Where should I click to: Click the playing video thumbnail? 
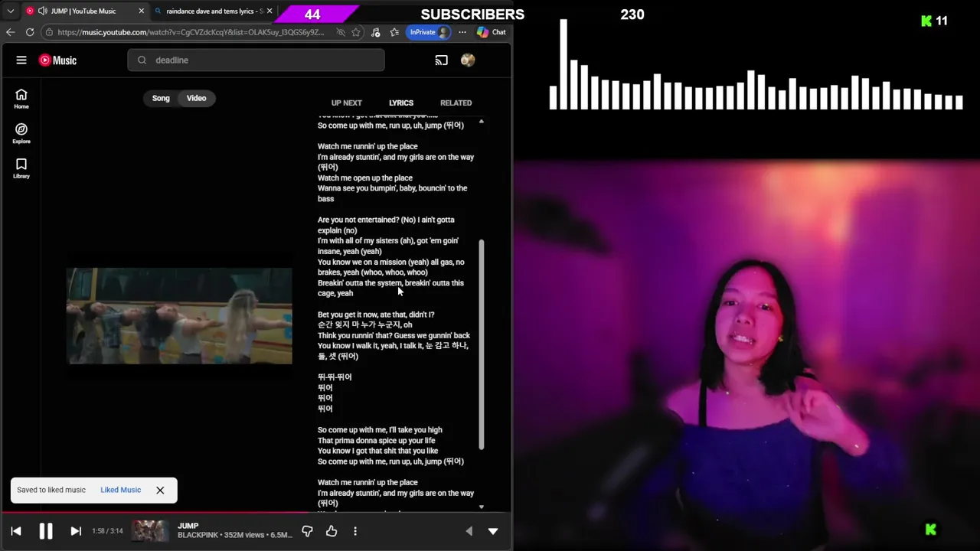(x=179, y=315)
